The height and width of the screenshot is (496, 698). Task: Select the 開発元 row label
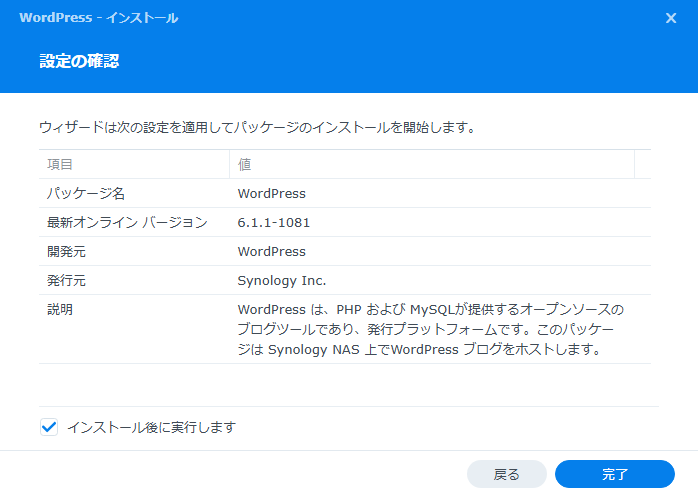point(66,251)
